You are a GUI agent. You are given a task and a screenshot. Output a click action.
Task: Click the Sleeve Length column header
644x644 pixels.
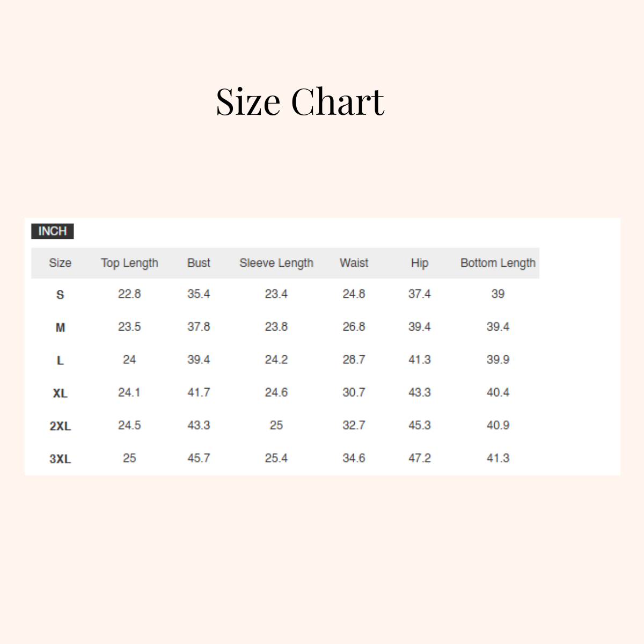point(276,263)
